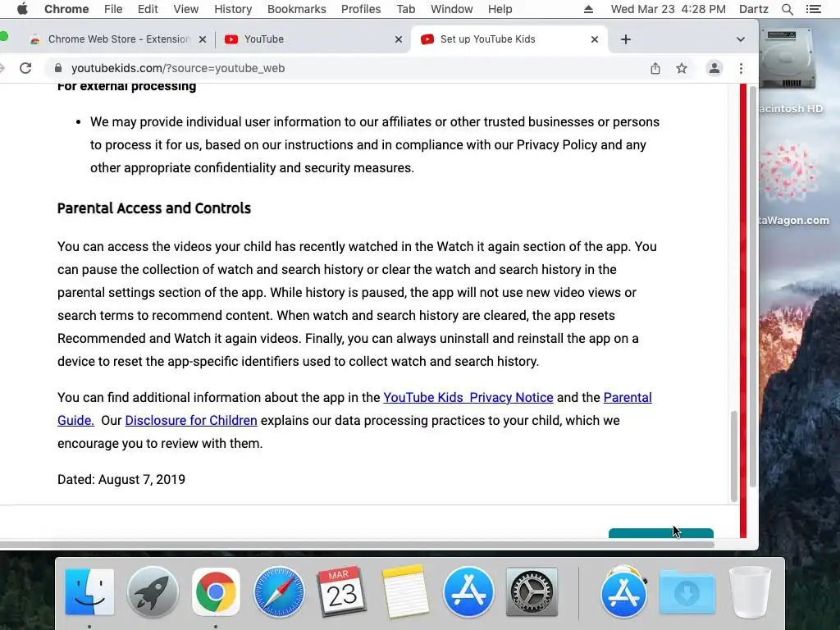
Task: Open App Store icon right of divider
Action: [x=623, y=592]
